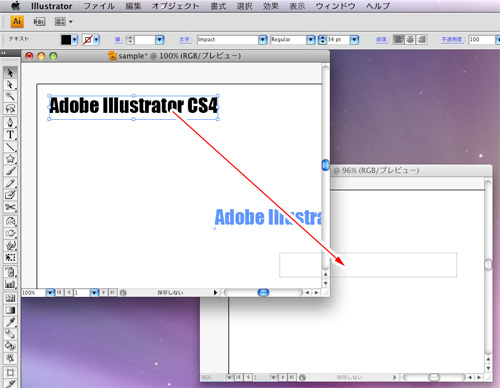The width and height of the screenshot is (500, 388).
Task: Select the Paintbrush tool
Action: point(10,171)
